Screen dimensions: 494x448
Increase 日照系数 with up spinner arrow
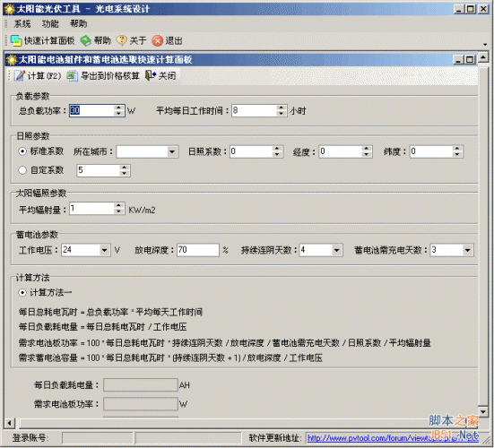click(x=277, y=149)
